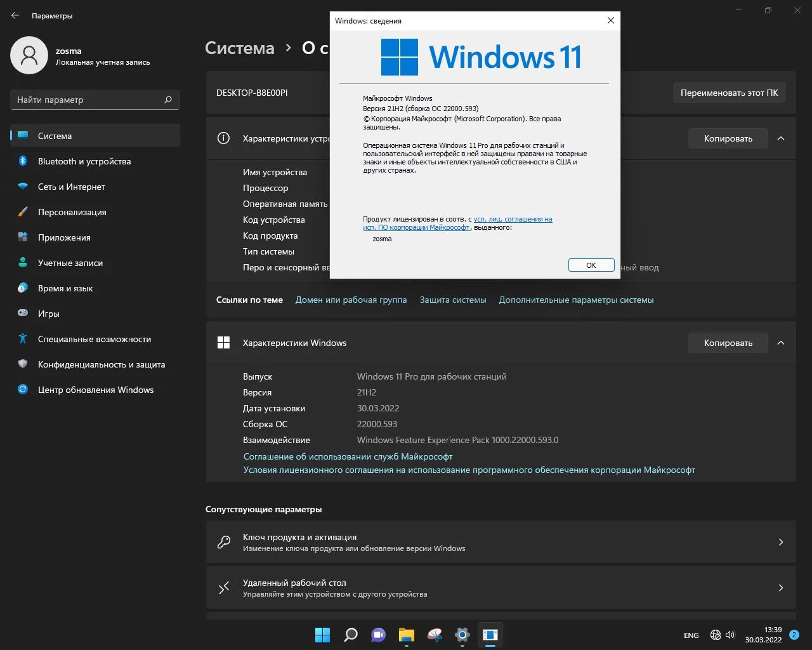Open the zosma user account avatar

tap(29, 55)
